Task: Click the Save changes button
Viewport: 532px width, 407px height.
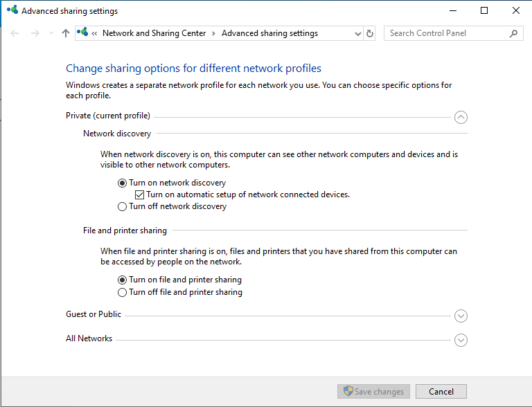Action: click(x=373, y=391)
